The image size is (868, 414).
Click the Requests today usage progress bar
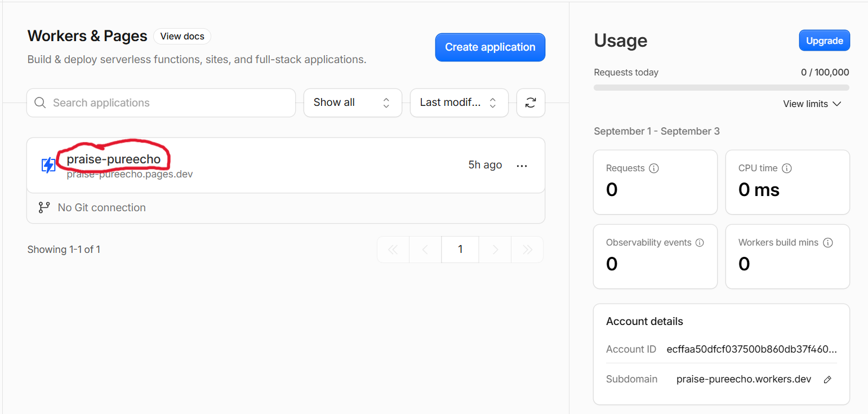722,88
